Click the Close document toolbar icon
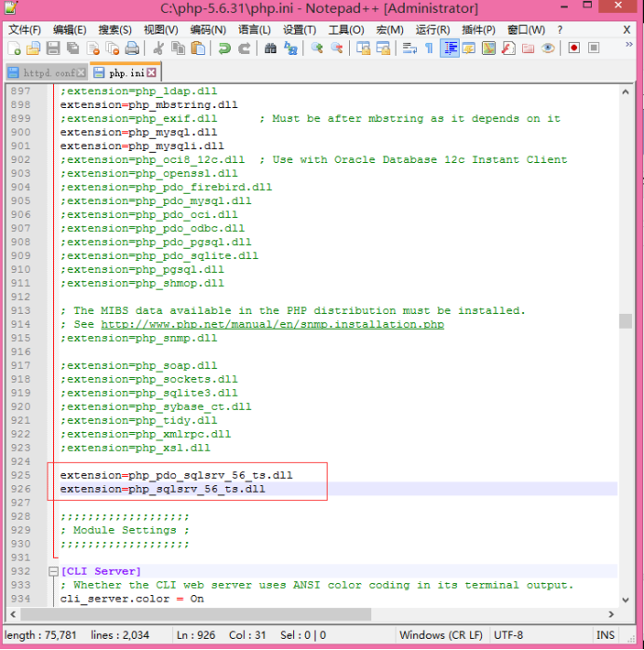Image resolution: width=644 pixels, height=650 pixels. [x=93, y=48]
